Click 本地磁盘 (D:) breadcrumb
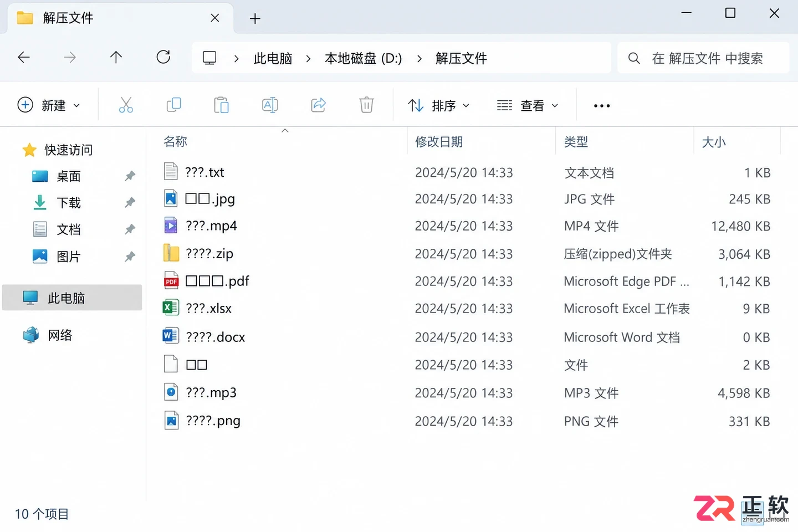Screen dimensions: 798x532 point(364,58)
